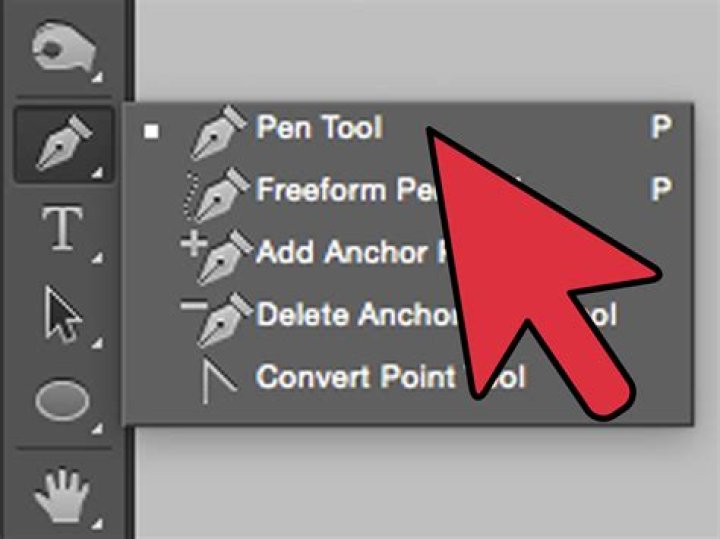
Task: Select the Horizontal Type tool
Action: pyautogui.click(x=63, y=229)
